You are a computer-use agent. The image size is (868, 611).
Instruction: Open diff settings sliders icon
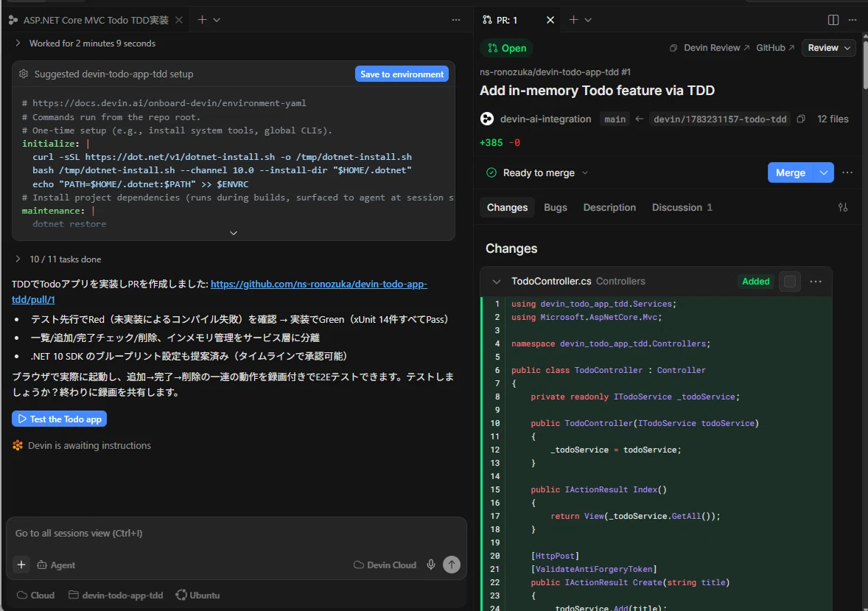pos(842,207)
